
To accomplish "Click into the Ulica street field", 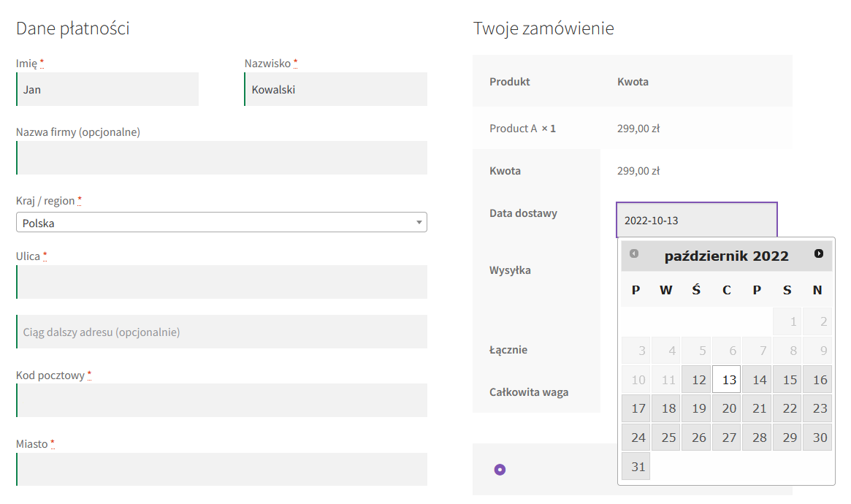I will (221, 282).
